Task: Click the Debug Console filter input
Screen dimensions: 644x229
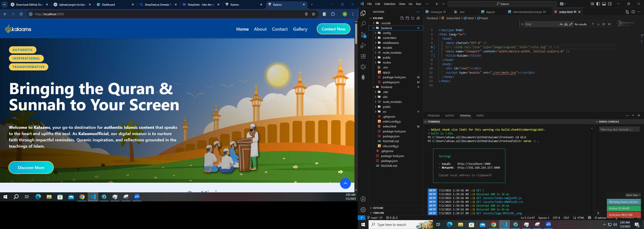Action: [619, 129]
